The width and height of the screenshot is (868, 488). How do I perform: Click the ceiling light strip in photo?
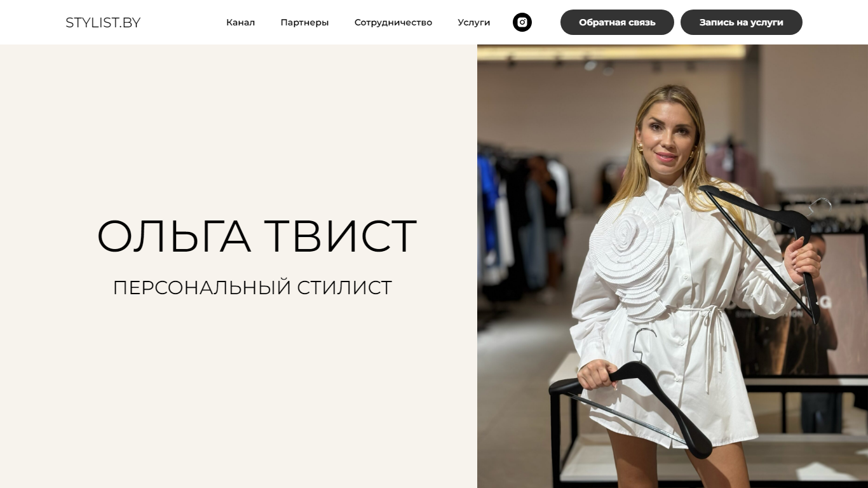[x=610, y=52]
